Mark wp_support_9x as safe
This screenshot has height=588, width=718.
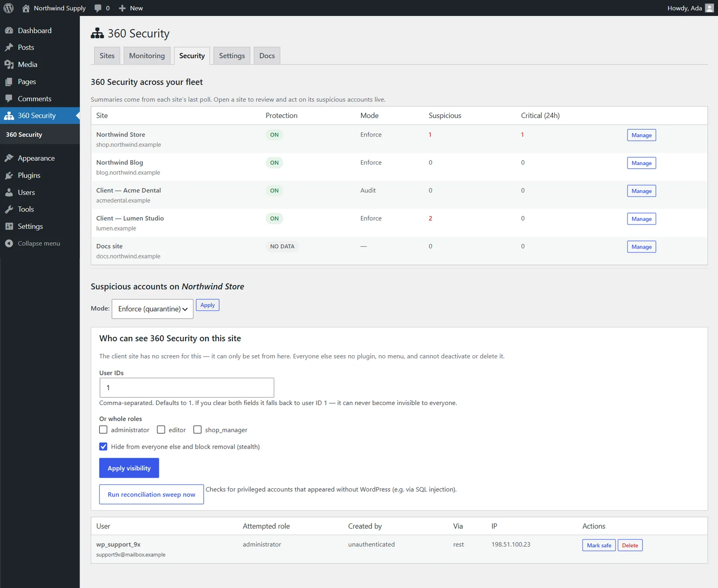tap(599, 545)
